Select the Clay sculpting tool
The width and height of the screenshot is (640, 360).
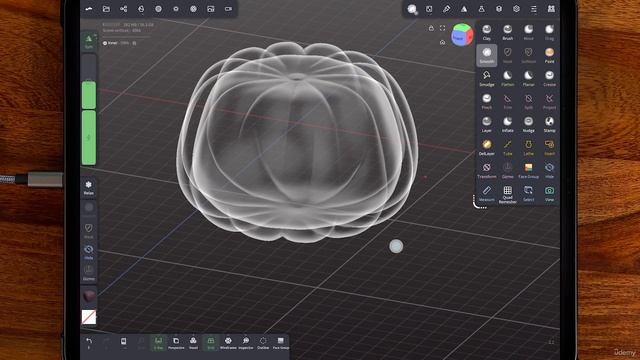pyautogui.click(x=487, y=32)
